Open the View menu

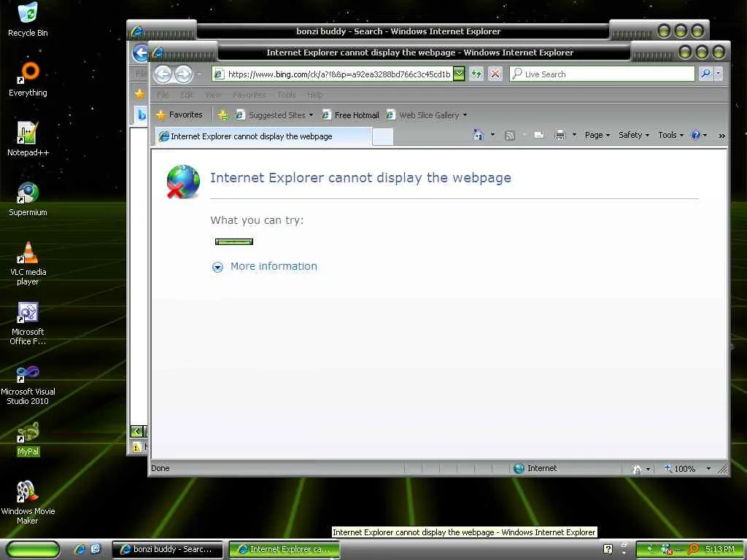(x=213, y=96)
